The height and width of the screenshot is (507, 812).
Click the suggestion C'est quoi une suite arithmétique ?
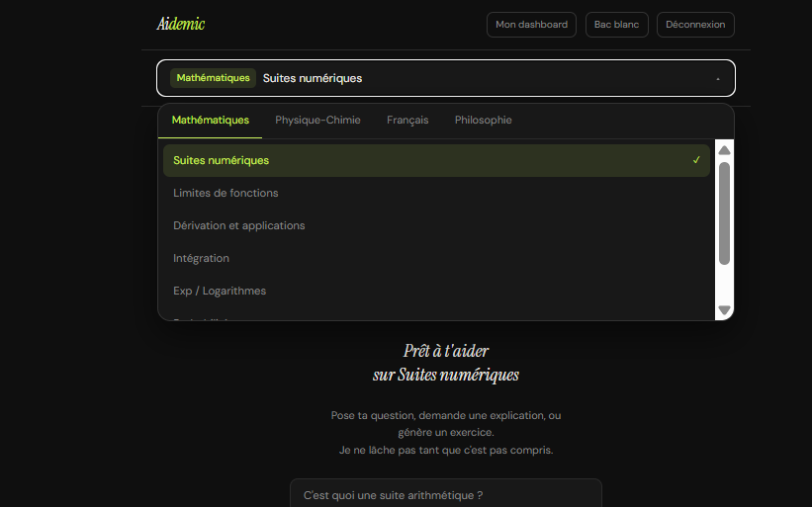446,495
